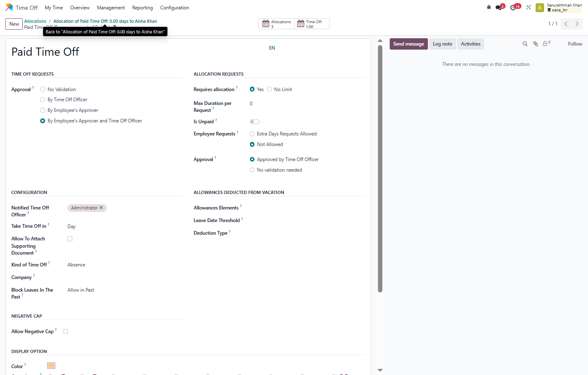Open the user avatar menu

pyautogui.click(x=540, y=8)
